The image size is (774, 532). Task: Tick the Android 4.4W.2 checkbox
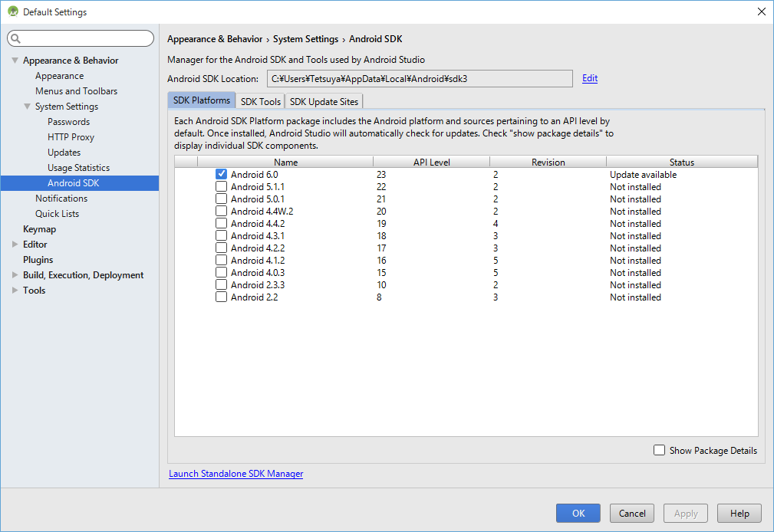click(x=221, y=212)
